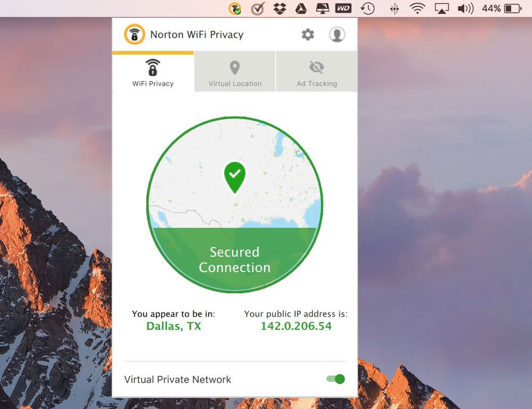Open the checkmark task app in menu bar
Image resolution: width=532 pixels, height=409 pixels.
pyautogui.click(x=257, y=9)
